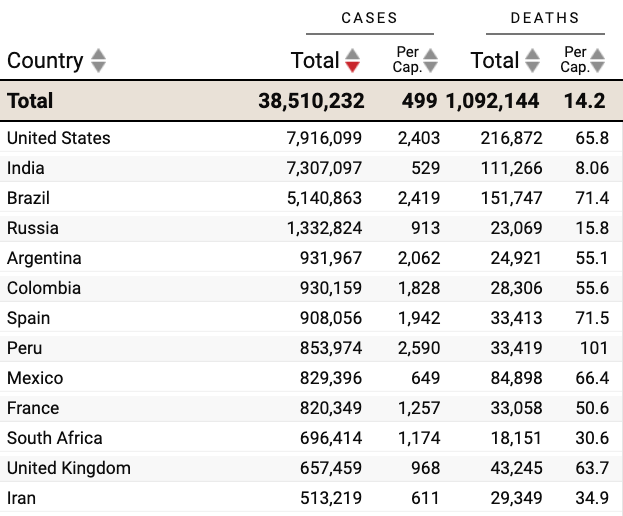The height and width of the screenshot is (516, 623).
Task: Select the United States row
Action: [x=59, y=138]
